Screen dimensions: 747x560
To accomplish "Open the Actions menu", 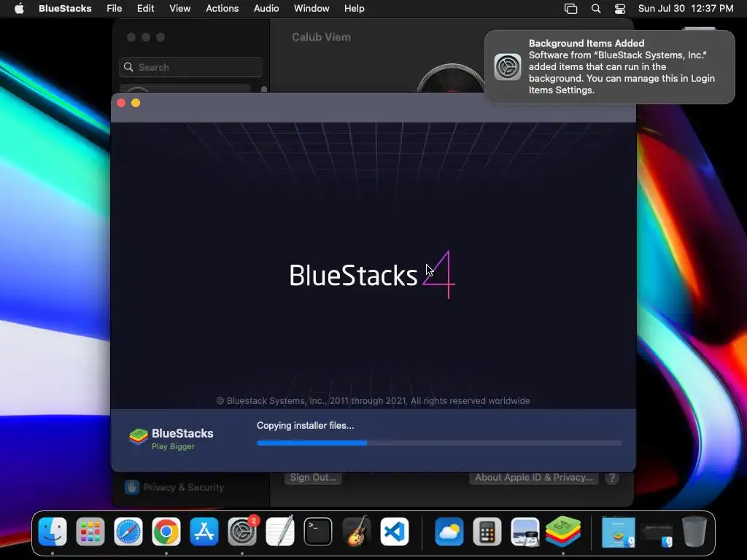I will [222, 9].
